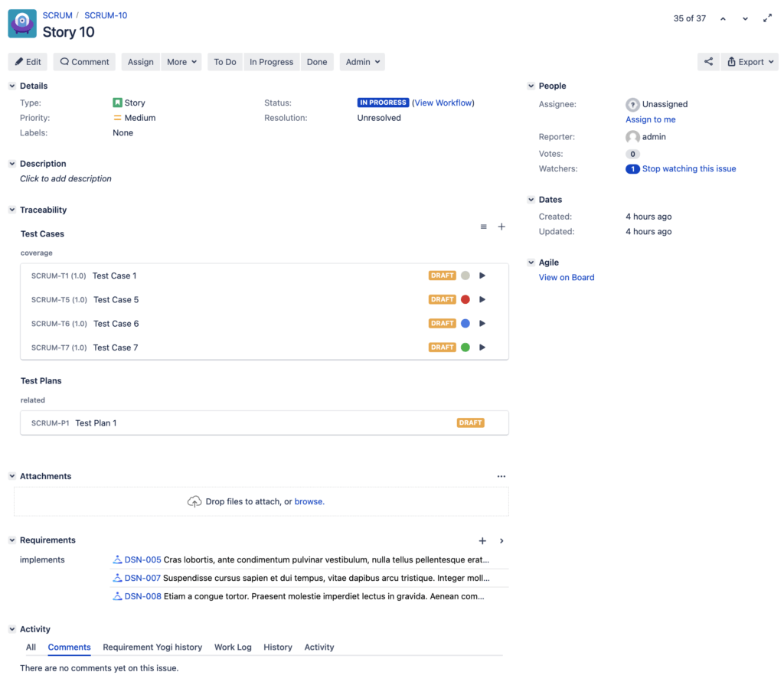Open test case list options via hamburger icon

tap(483, 227)
